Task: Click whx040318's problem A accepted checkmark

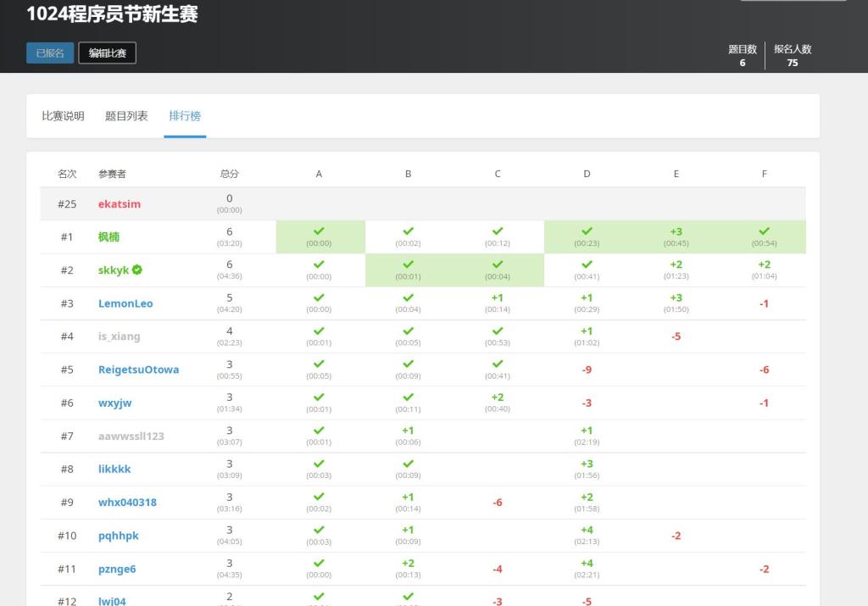Action: tap(319, 497)
